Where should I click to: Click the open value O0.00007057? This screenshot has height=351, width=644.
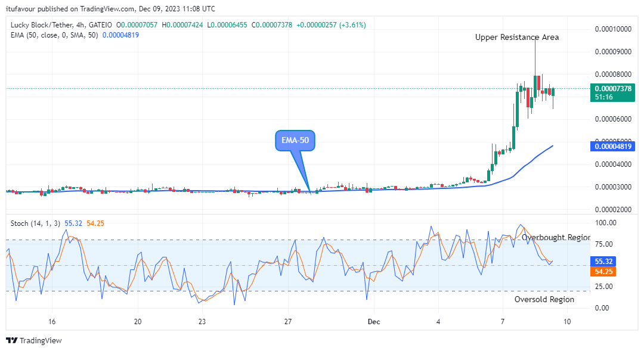click(x=137, y=25)
